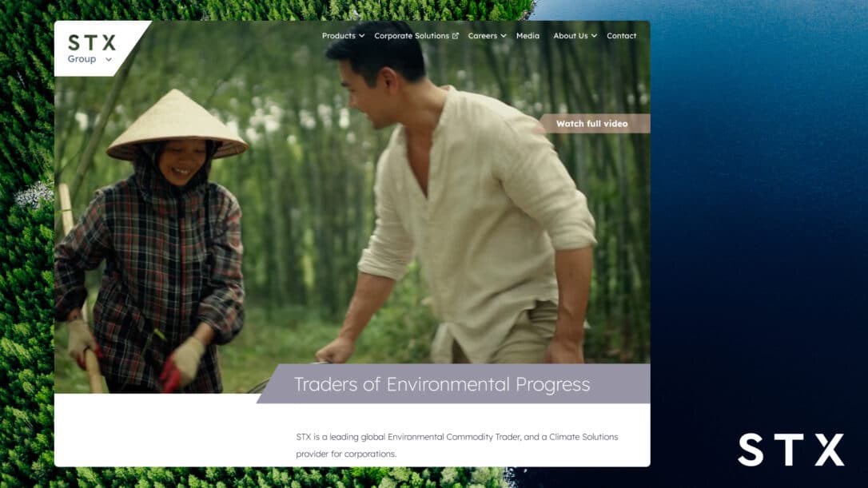The height and width of the screenshot is (488, 868).
Task: Expand the About Us chevron arrow
Action: click(x=594, y=36)
